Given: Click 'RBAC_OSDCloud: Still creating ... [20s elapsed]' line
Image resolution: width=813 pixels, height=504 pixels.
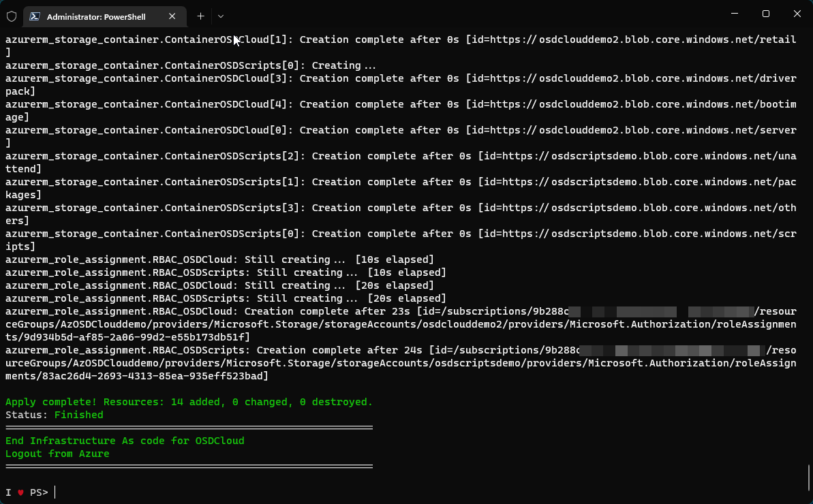Looking at the screenshot, I should click(220, 285).
